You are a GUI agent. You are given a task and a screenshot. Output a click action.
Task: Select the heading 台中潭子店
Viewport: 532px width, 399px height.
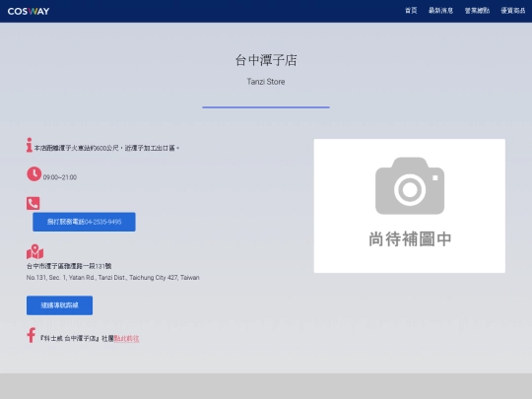coord(266,60)
